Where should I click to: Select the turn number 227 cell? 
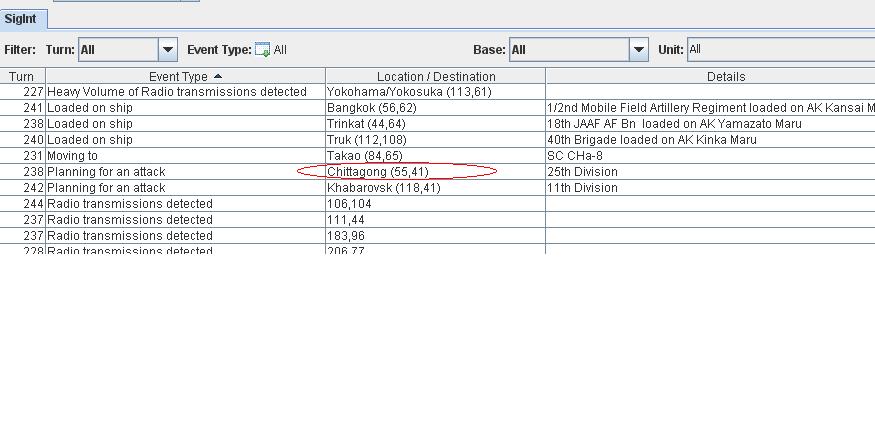point(22,92)
